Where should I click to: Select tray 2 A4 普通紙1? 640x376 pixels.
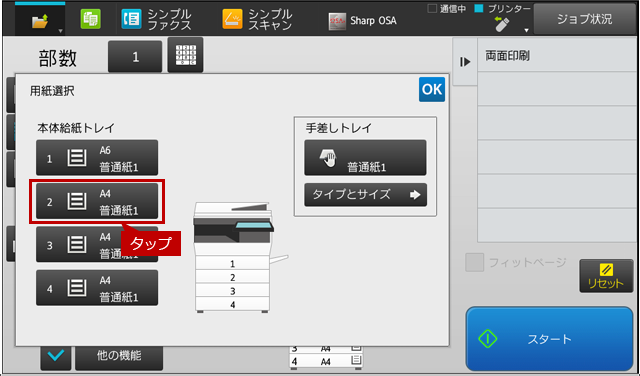click(x=97, y=201)
